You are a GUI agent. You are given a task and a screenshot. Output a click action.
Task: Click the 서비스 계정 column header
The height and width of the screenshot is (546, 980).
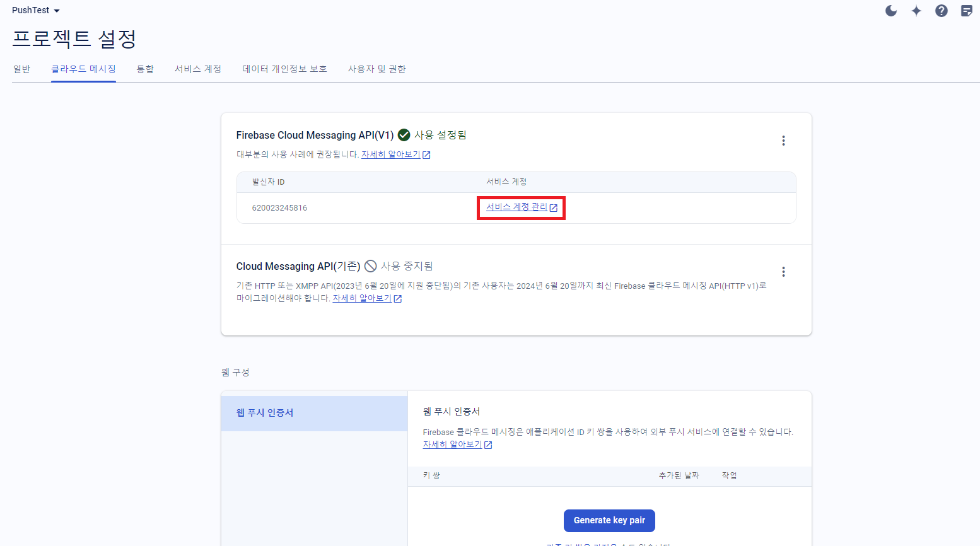[x=506, y=182]
